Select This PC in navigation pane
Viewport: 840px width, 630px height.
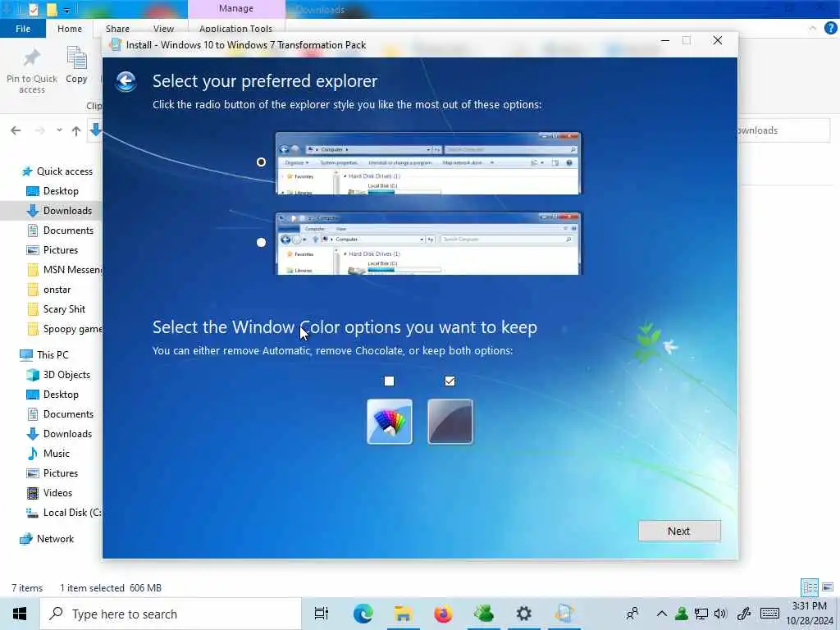tap(44, 354)
